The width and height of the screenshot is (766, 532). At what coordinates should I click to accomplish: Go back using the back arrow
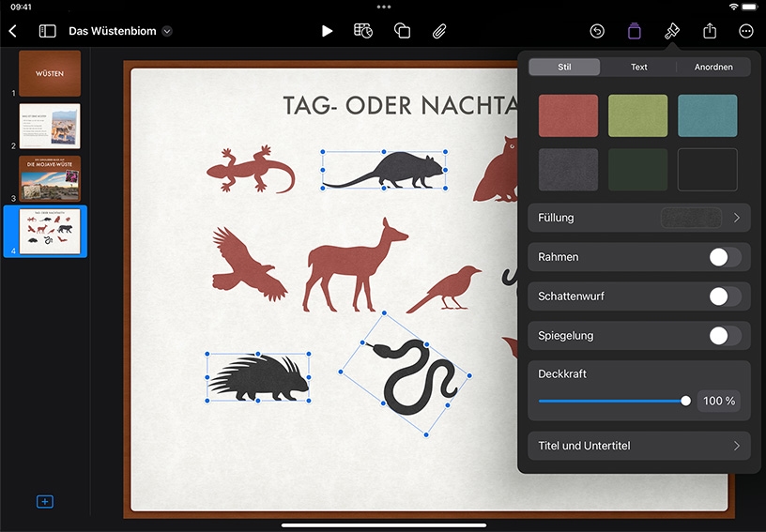(x=13, y=31)
